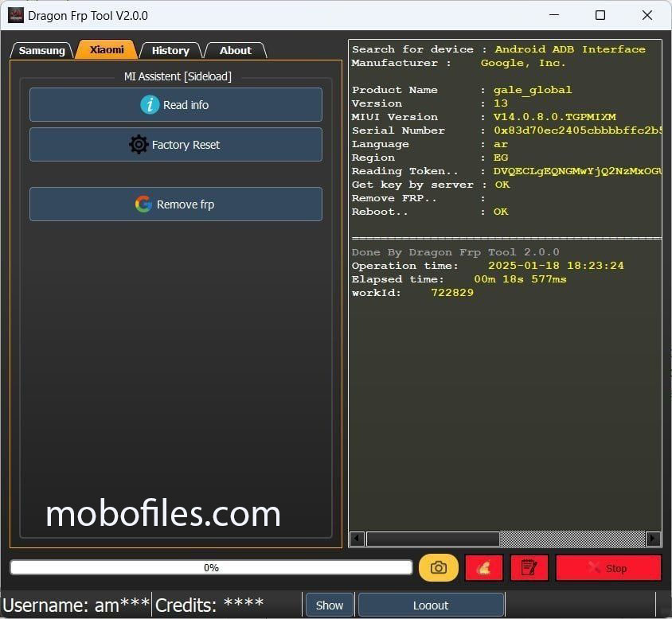Log out of the account

point(431,605)
